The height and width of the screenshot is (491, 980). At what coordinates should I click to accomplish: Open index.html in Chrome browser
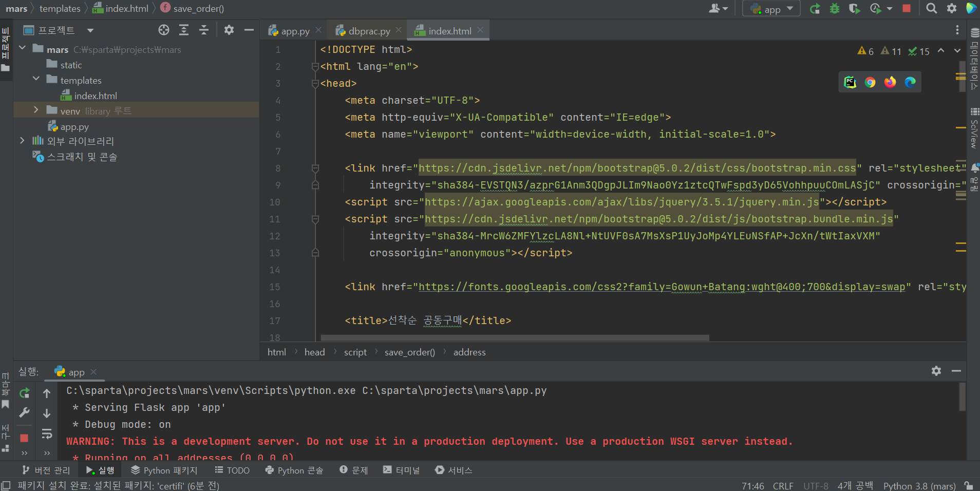(x=870, y=82)
